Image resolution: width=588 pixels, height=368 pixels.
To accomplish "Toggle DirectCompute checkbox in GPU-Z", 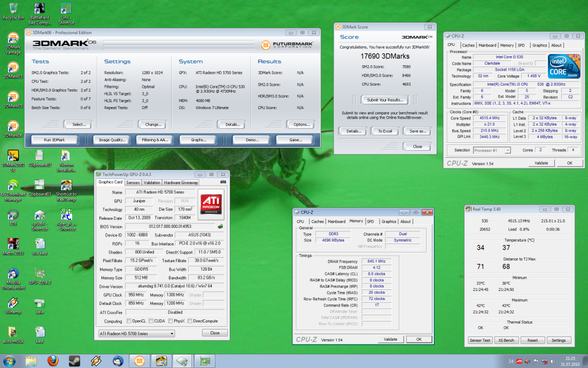I will pyautogui.click(x=190, y=321).
